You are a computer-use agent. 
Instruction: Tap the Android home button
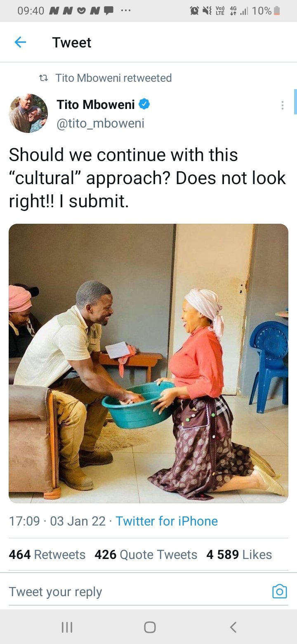coord(150,627)
